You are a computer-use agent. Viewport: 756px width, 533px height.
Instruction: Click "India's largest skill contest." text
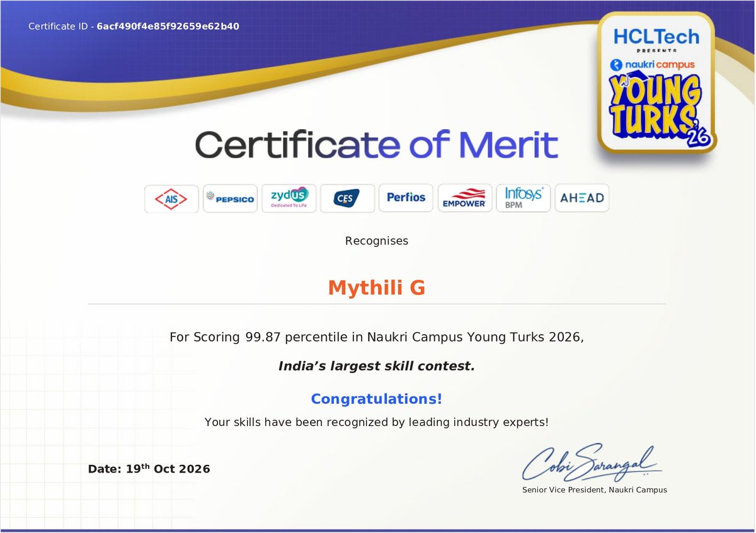[x=377, y=365]
